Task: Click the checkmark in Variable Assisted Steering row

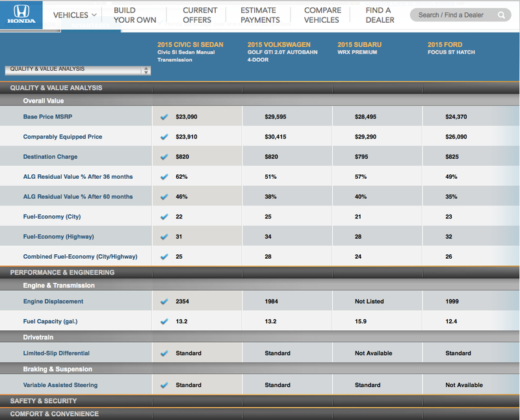Action: tap(164, 385)
